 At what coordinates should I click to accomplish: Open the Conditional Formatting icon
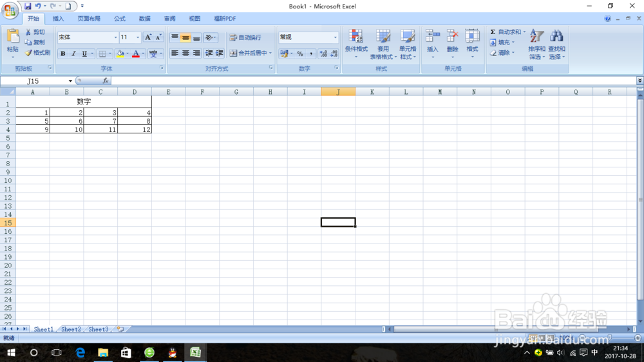coord(356,37)
